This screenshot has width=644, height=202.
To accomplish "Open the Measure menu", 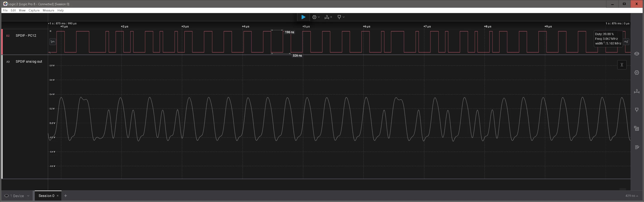I will [48, 10].
